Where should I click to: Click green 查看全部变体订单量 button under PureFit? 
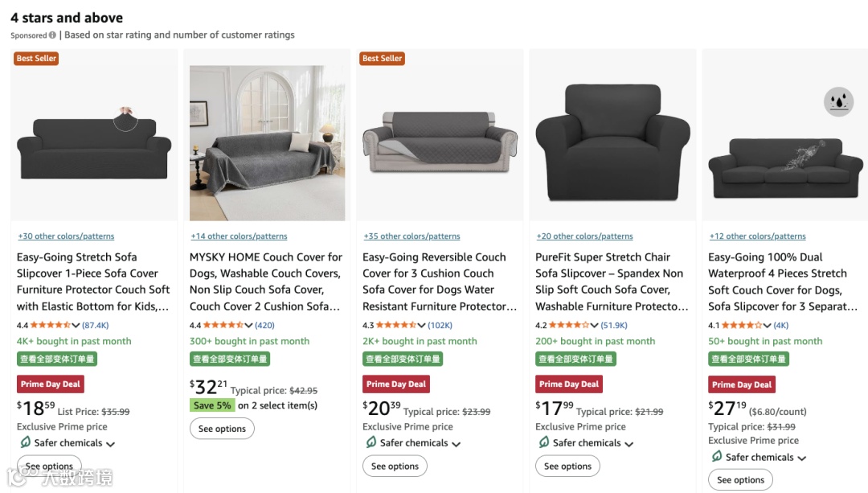click(x=575, y=359)
